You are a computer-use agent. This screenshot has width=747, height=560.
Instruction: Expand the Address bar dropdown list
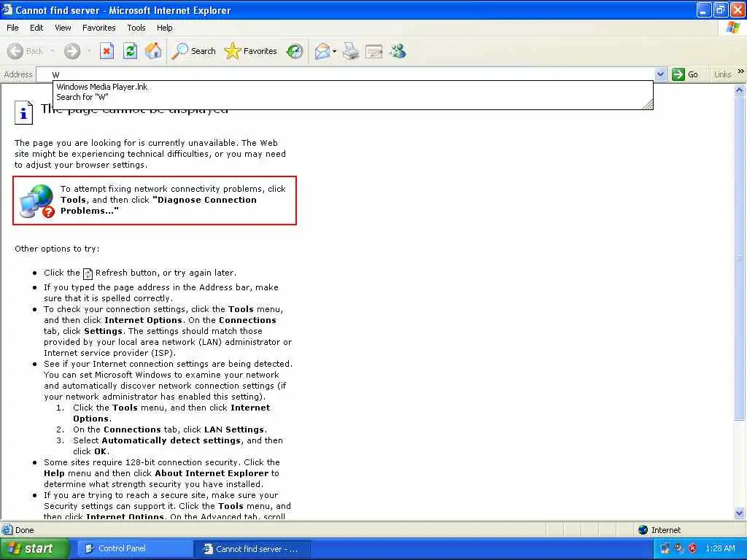pos(659,74)
